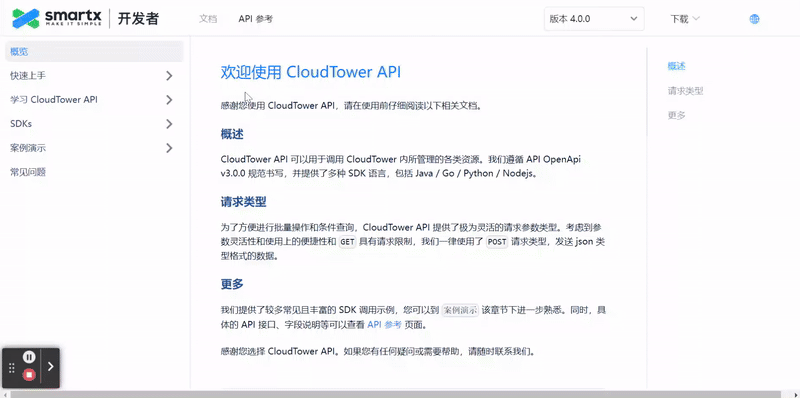Image resolution: width=800 pixels, height=398 pixels.
Task: Jump to 更多 in page outline
Action: coord(677,115)
